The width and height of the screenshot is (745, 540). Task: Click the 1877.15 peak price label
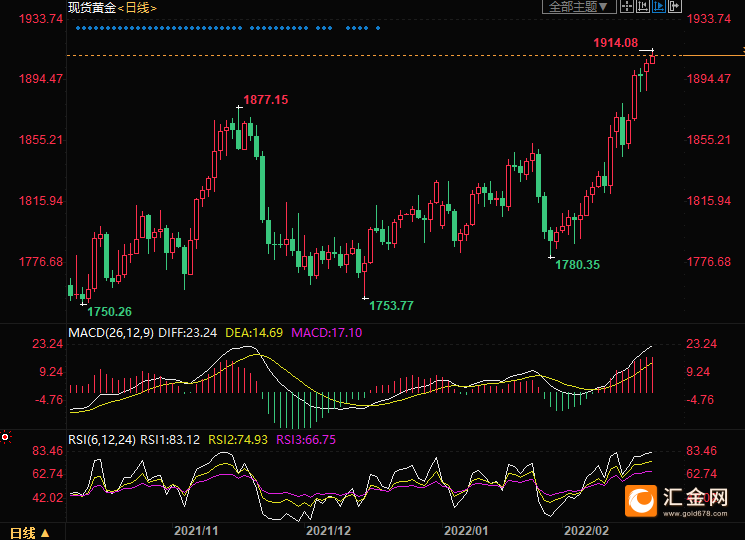[x=266, y=99]
